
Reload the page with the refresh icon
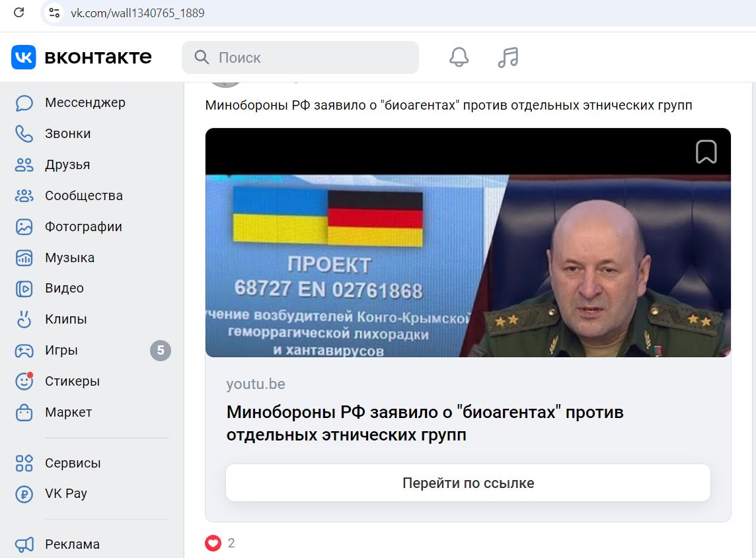pyautogui.click(x=19, y=13)
